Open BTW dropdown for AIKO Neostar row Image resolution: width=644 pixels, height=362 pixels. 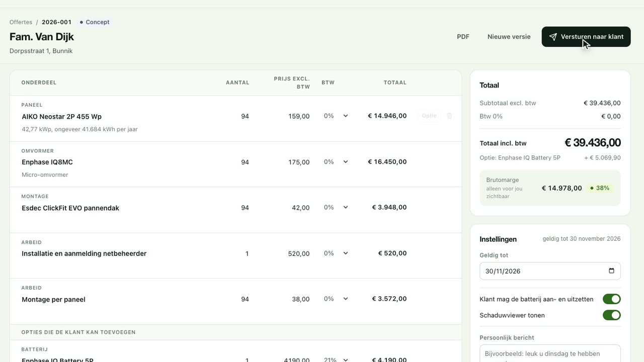pos(336,116)
